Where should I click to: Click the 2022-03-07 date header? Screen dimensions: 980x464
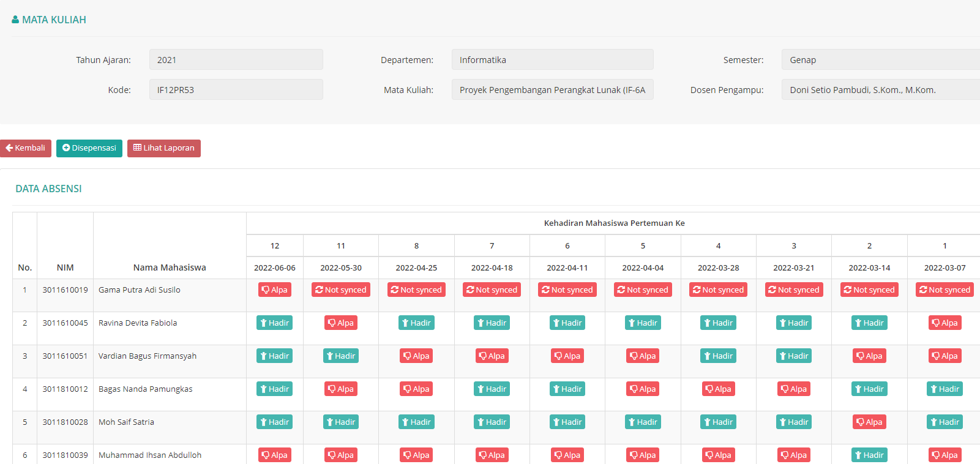945,268
